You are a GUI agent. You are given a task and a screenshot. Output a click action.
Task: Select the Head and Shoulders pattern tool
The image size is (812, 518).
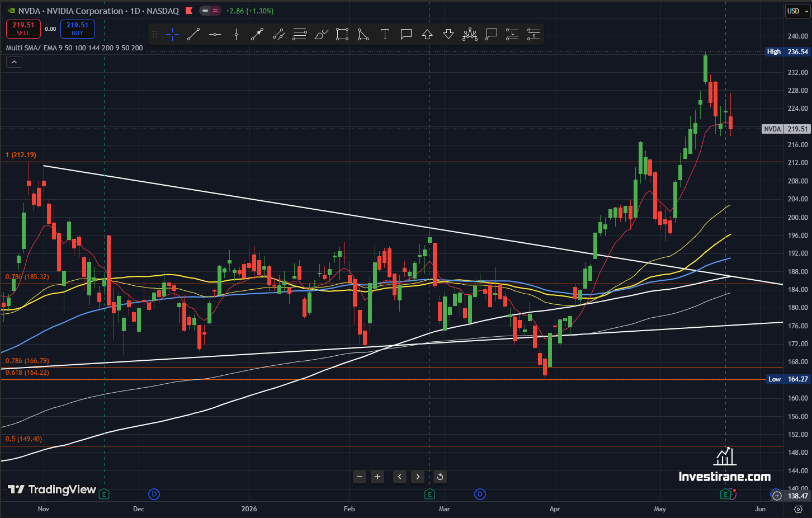[x=470, y=35]
